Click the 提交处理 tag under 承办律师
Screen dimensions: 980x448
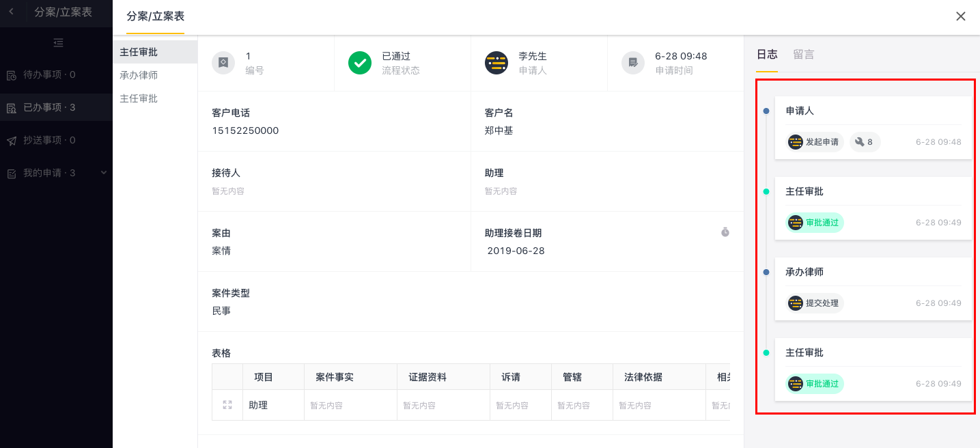pos(815,303)
